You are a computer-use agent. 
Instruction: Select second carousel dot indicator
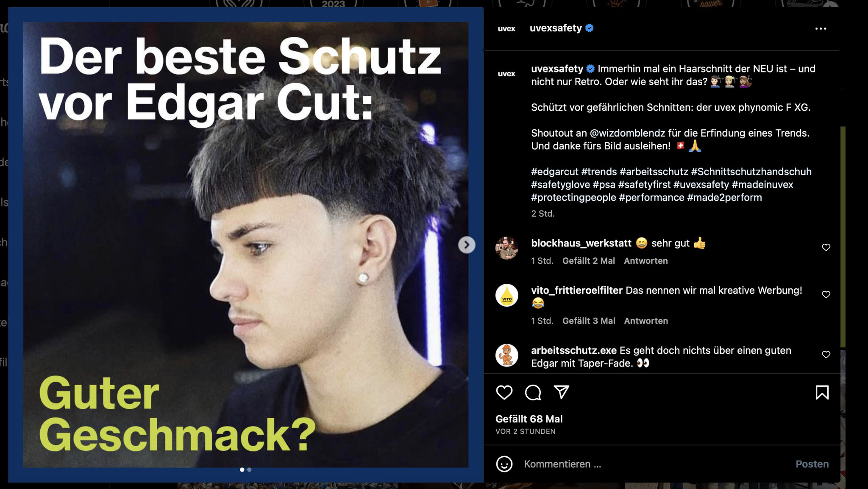[249, 469]
